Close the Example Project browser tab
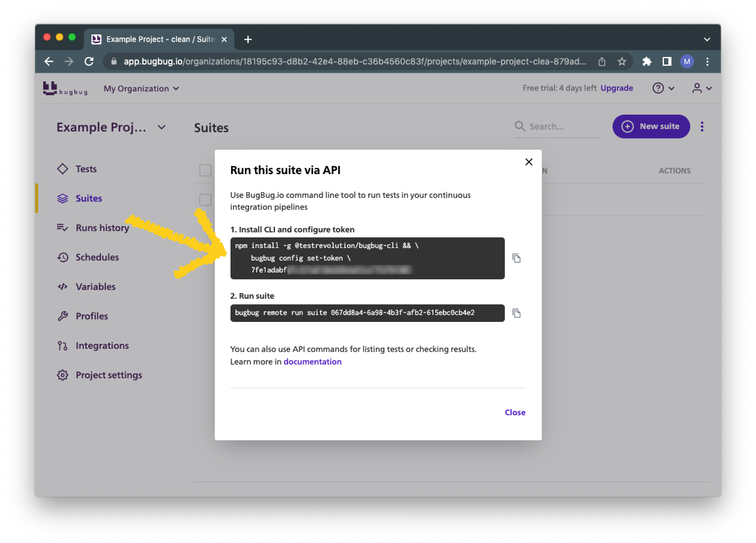The width and height of the screenshot is (756, 543). point(224,39)
